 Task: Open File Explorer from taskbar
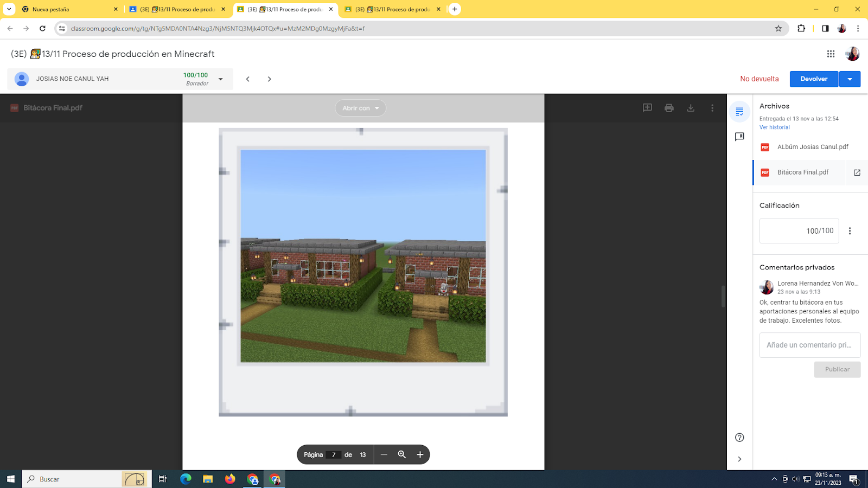tap(208, 479)
